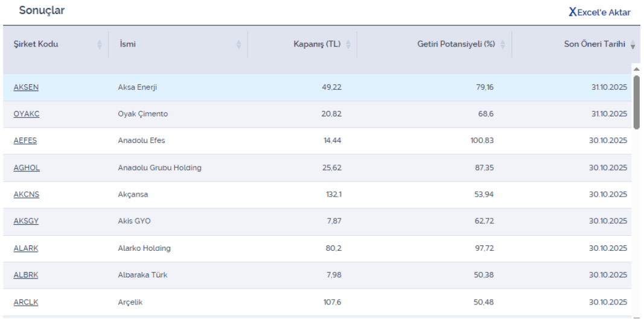Image resolution: width=644 pixels, height=322 pixels.
Task: Click sort arrow beside Son Öneri Tarihi
Action: (x=633, y=45)
